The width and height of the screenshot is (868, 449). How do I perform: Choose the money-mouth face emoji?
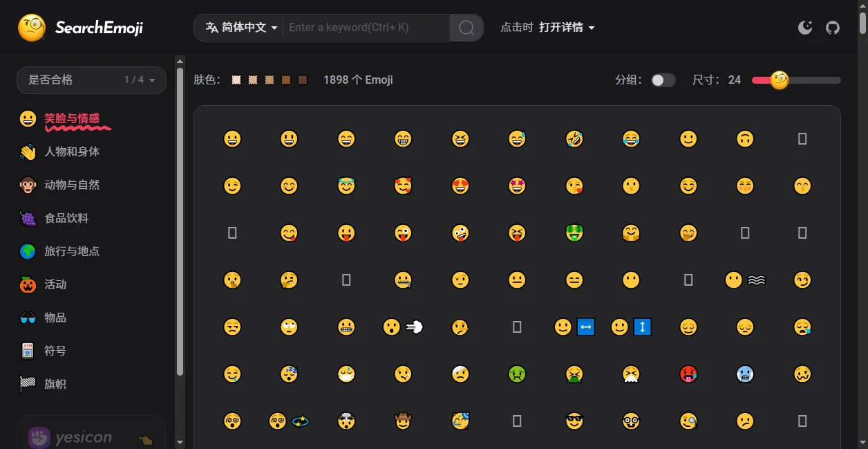574,233
